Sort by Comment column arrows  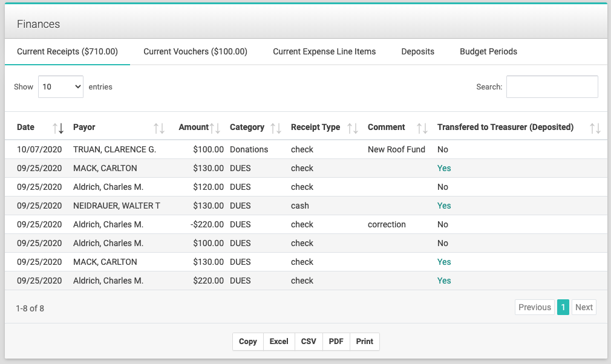point(422,128)
